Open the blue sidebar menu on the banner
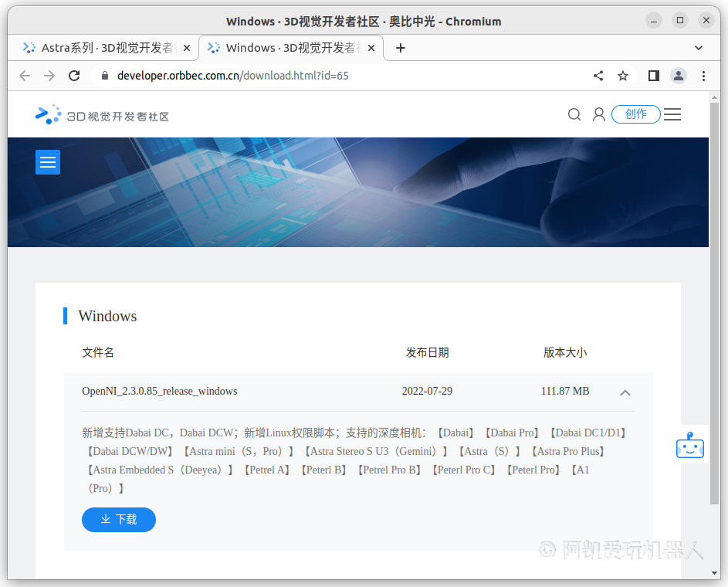 click(48, 162)
